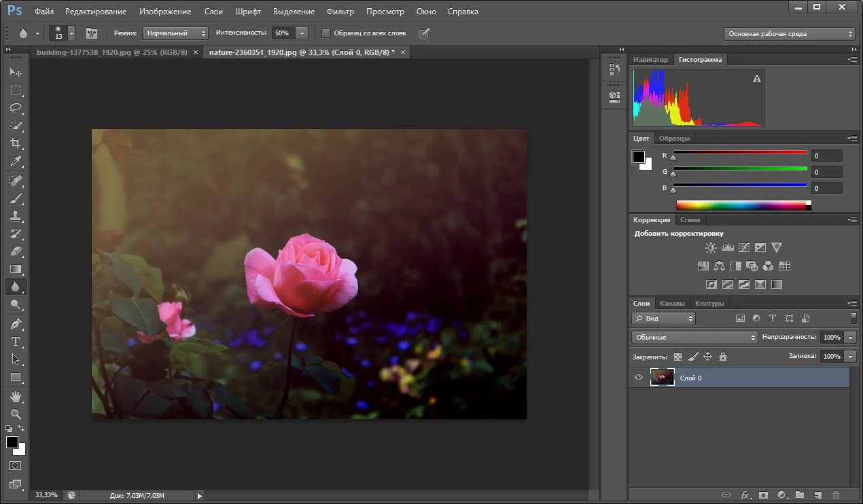Enable Sample All Layers checkbox

coord(326,33)
